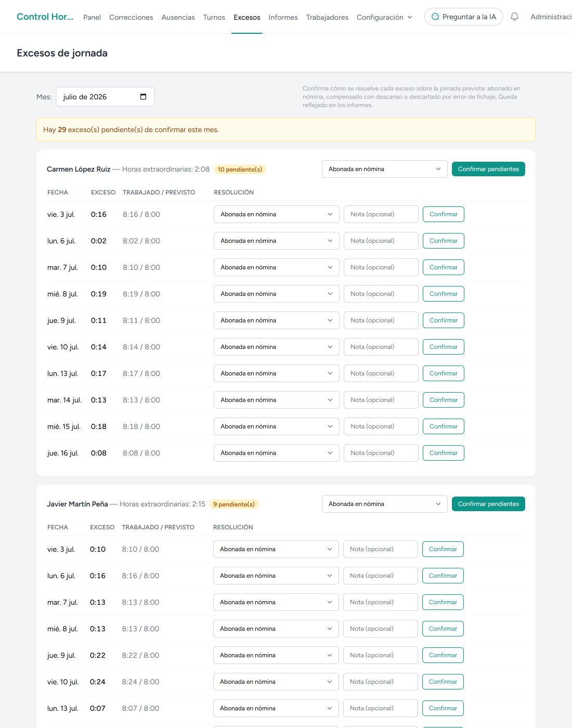
Task: Open resolution dropdown for lun. 13 jul. 0:17 row
Action: click(277, 373)
